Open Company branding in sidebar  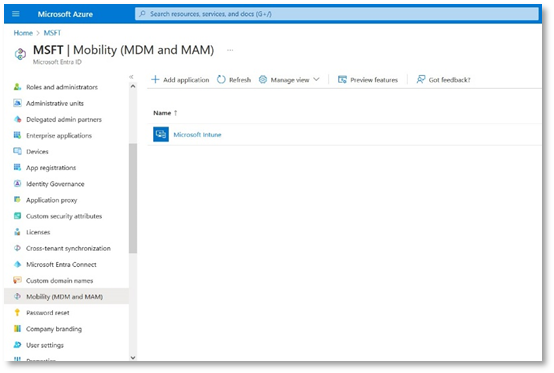[x=54, y=329]
